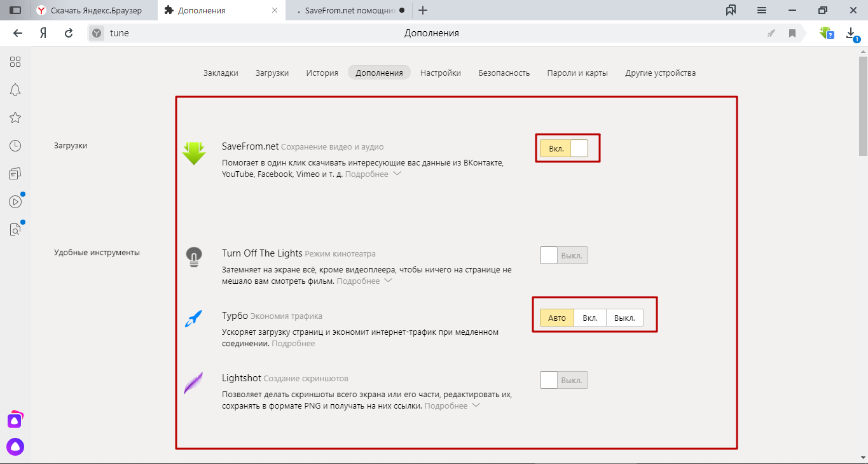Image resolution: width=868 pixels, height=464 pixels.
Task: Open bookmarks manager icon in title bar
Action: pos(731,10)
